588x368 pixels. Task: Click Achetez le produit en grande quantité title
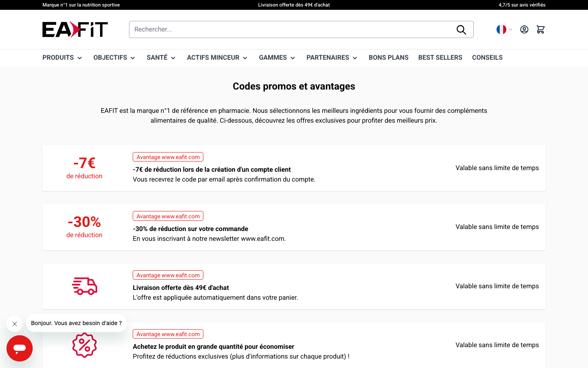click(x=214, y=347)
